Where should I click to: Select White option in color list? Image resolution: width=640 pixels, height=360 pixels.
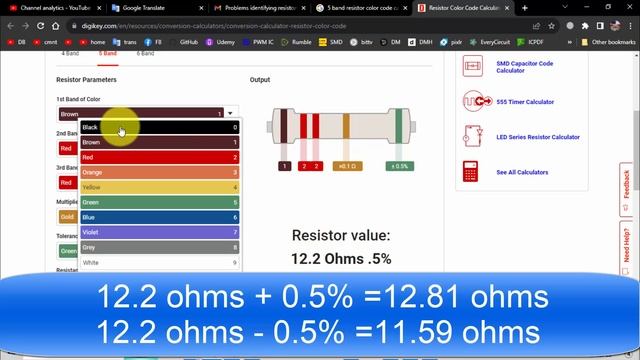click(x=160, y=262)
